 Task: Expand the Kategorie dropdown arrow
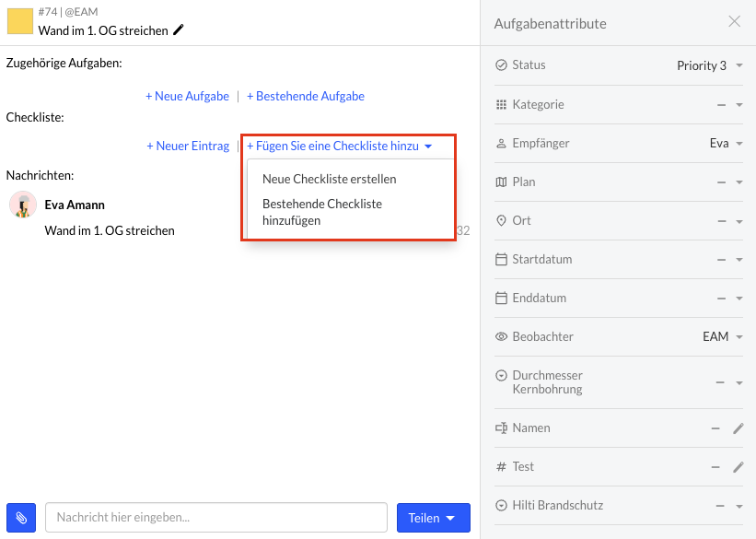point(739,105)
